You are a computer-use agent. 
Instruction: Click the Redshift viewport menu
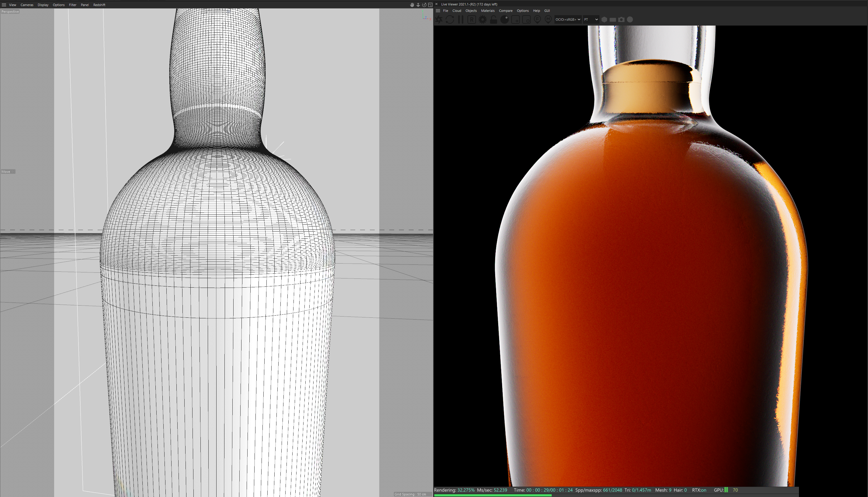(99, 5)
